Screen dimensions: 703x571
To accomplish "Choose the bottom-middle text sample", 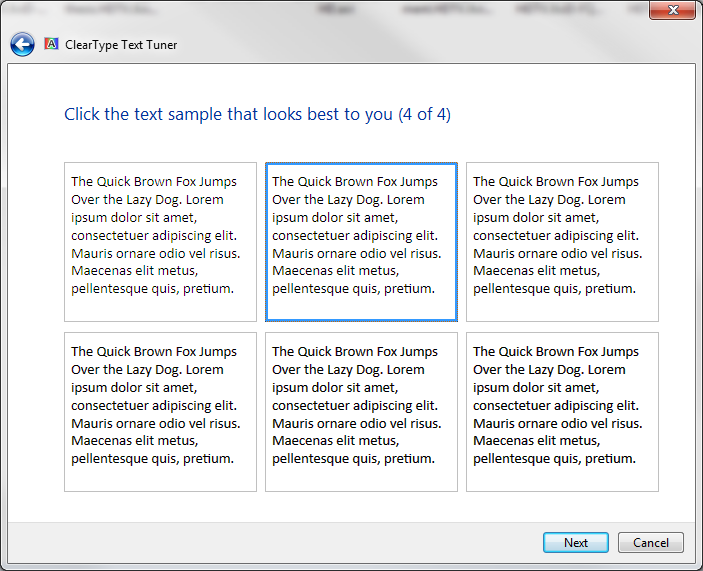I will click(x=361, y=411).
